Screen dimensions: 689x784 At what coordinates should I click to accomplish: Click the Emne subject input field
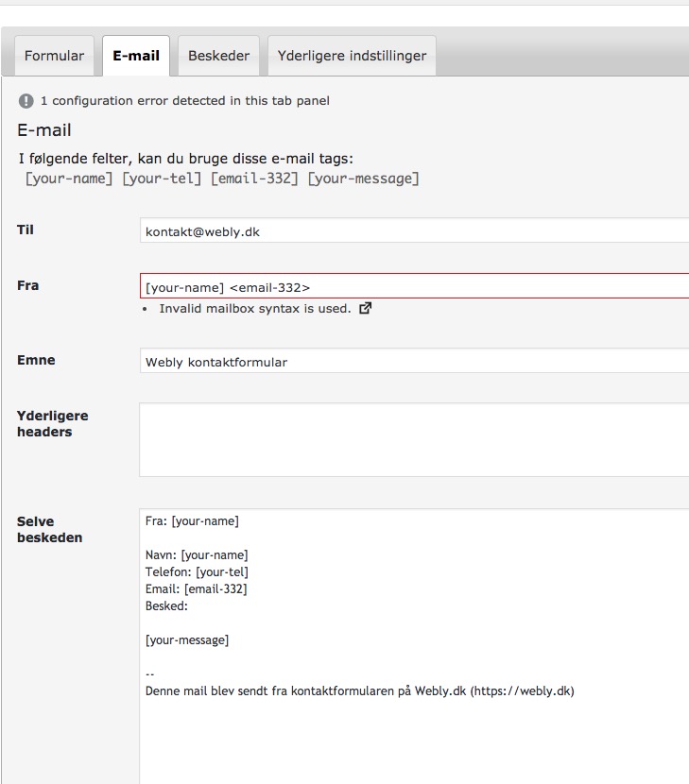pos(414,361)
